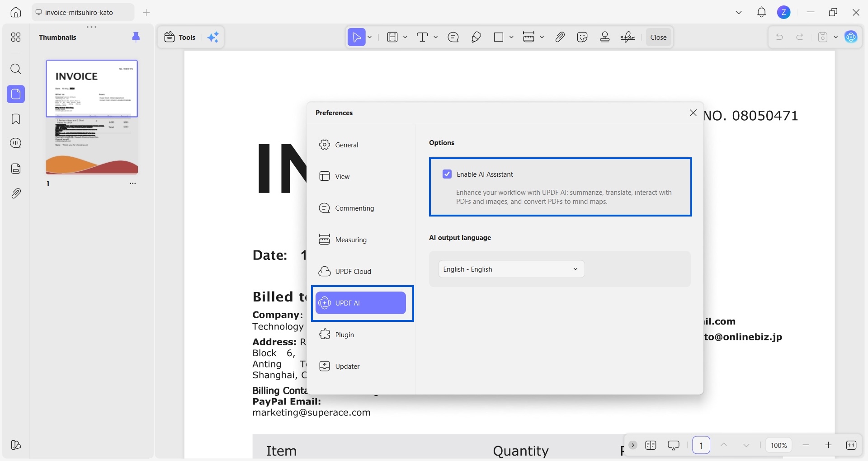Select the pencil drawing tool
Screen dimensions: 868x461
pos(476,37)
